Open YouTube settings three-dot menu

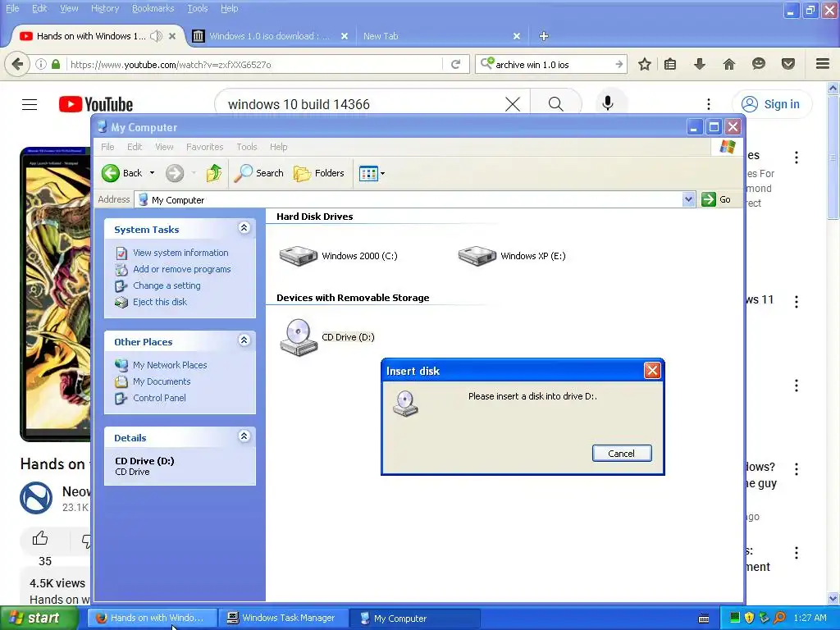[x=708, y=104]
